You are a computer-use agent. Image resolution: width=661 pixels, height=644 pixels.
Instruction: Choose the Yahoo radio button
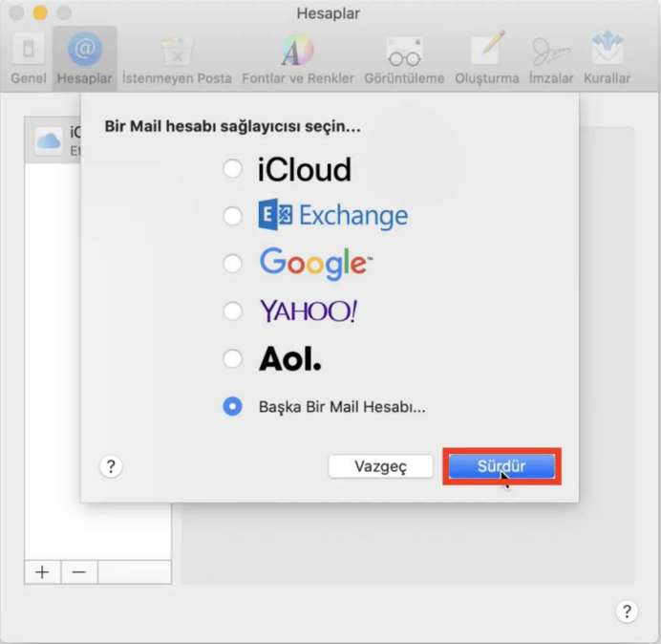(232, 311)
